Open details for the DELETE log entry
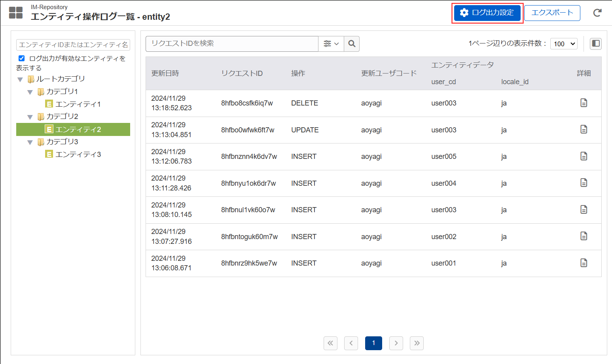Image resolution: width=612 pixels, height=364 pixels. [584, 103]
